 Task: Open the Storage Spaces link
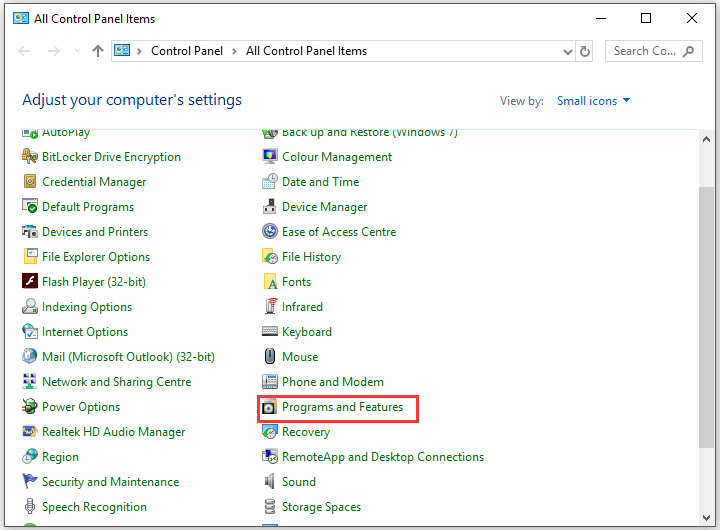pyautogui.click(x=321, y=507)
